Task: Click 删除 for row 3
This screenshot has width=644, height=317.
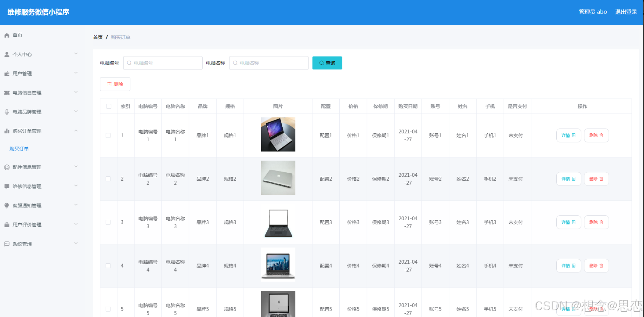Action: point(596,222)
